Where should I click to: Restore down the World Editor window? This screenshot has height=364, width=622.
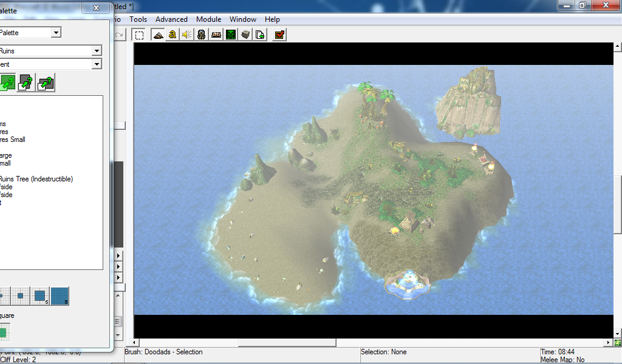583,5
